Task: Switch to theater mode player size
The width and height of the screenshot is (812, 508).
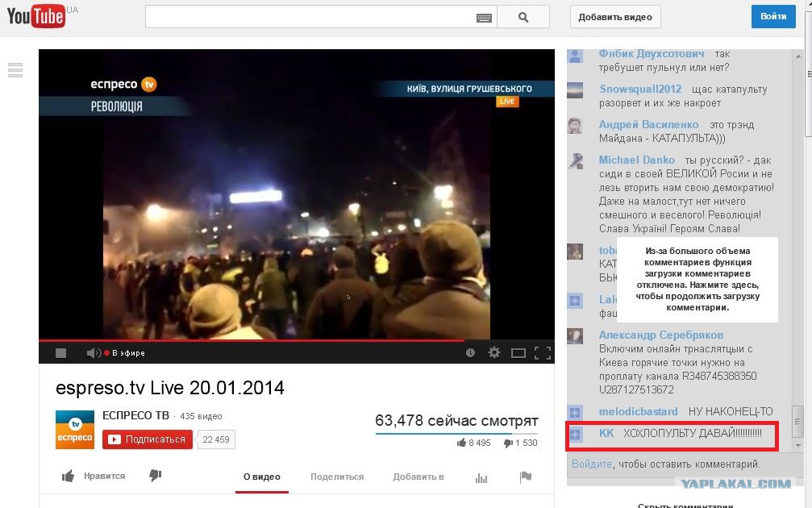Action: (x=518, y=353)
